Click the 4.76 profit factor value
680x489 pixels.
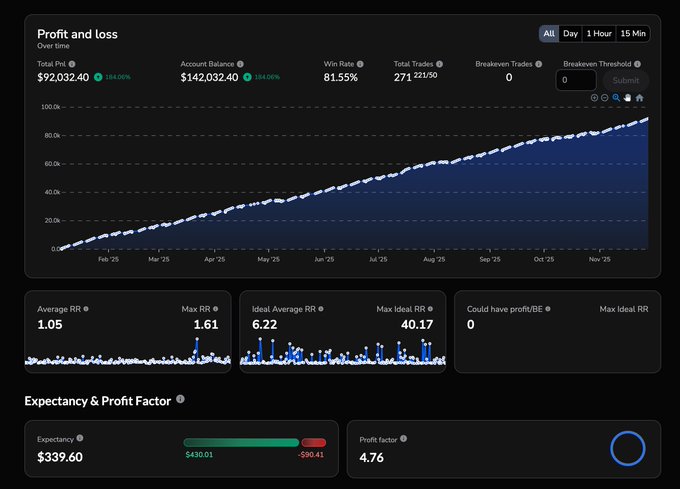tap(372, 457)
